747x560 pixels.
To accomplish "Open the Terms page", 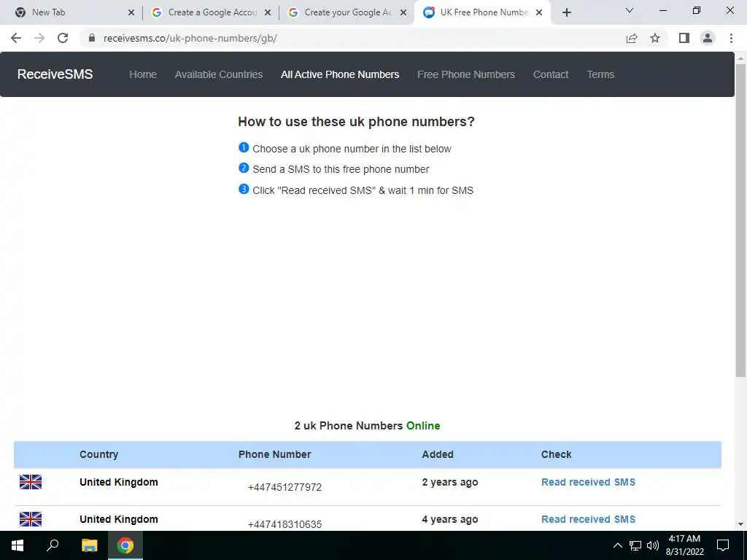I will pyautogui.click(x=600, y=74).
